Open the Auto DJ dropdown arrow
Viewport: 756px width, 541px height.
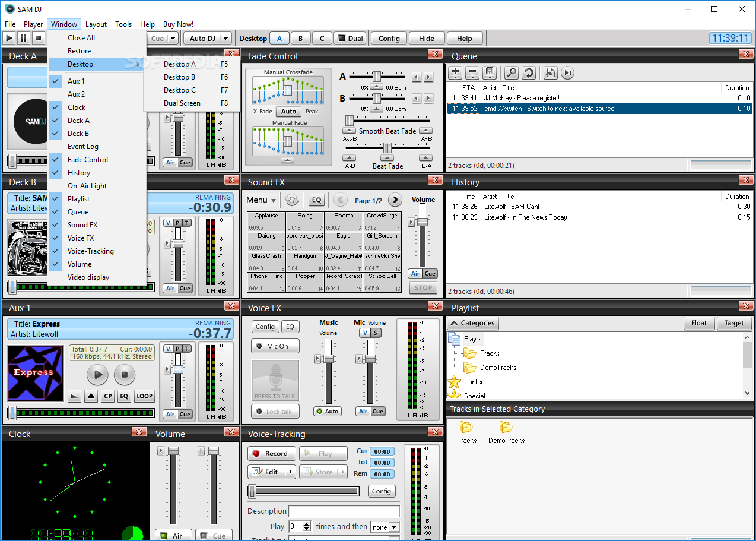coord(225,39)
